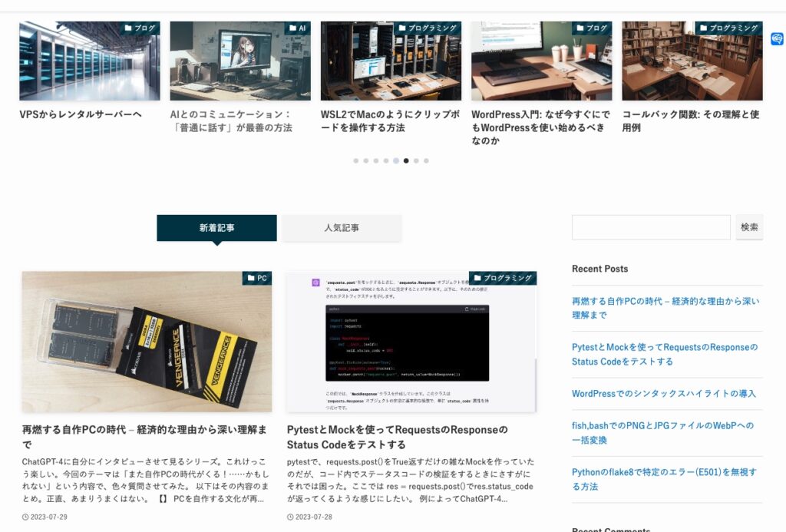Switch to the 新着記事 tab
Image resolution: width=786 pixels, height=532 pixels.
coord(216,228)
